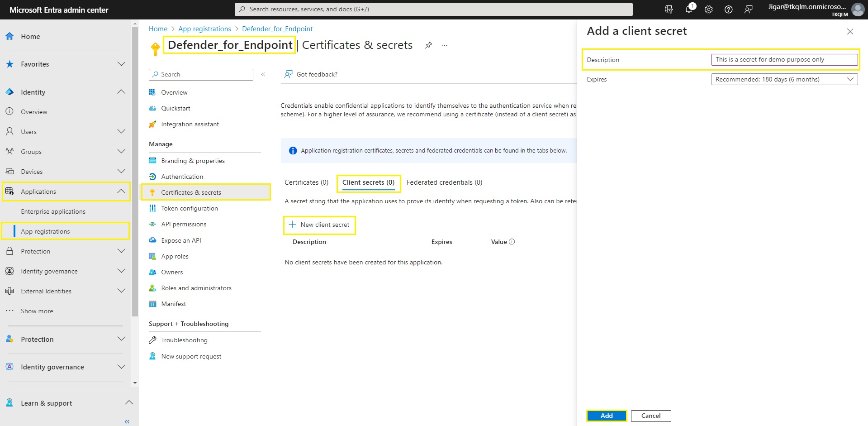
Task: Go to Home breadcrumb link
Action: click(x=158, y=29)
